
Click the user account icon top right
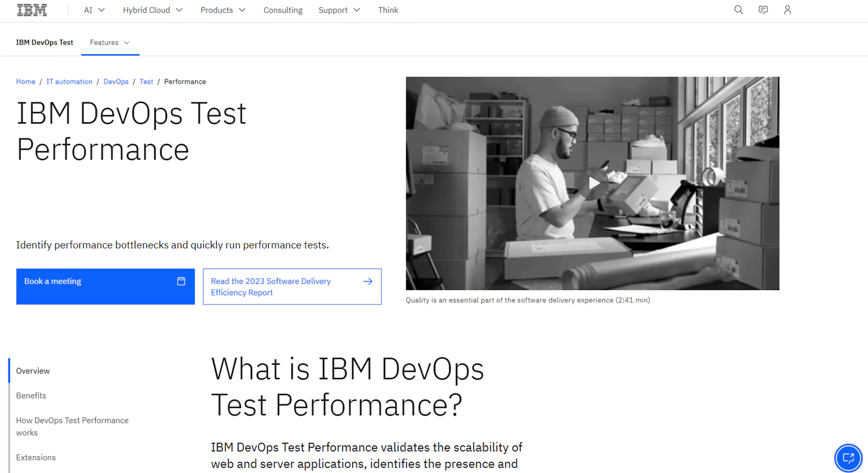click(787, 10)
